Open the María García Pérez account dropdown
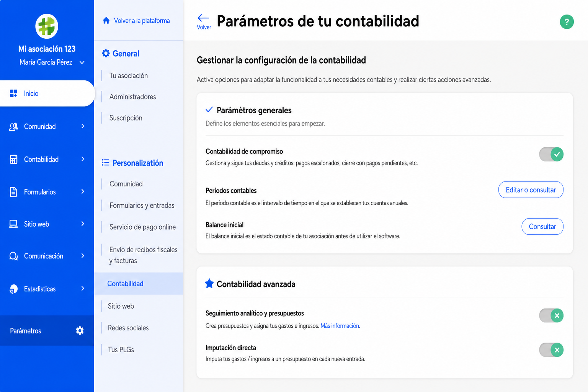The width and height of the screenshot is (588, 392). pos(82,62)
